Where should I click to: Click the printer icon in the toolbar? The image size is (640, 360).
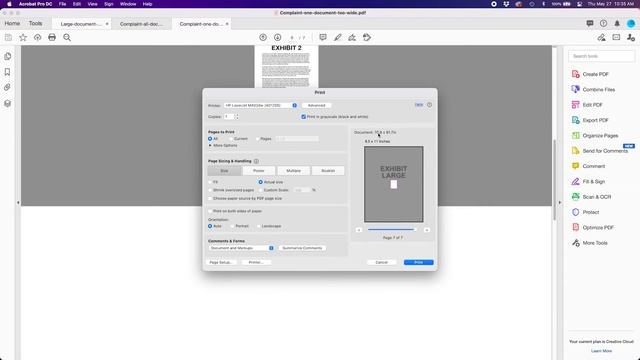(52, 38)
